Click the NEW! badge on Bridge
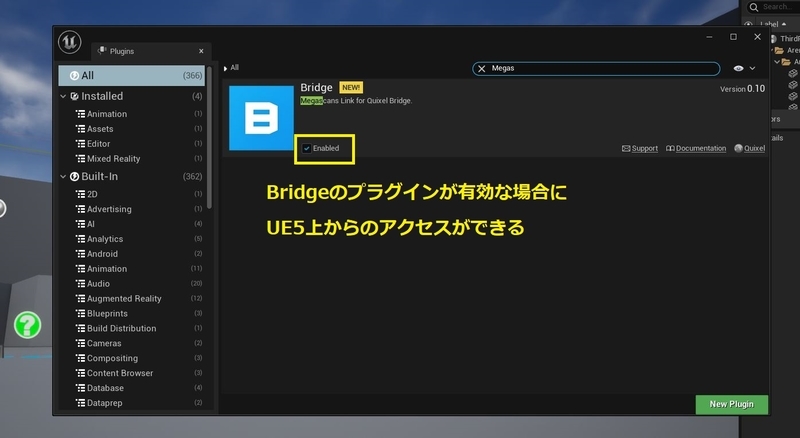Image resolution: width=800 pixels, height=438 pixels. coord(351,87)
